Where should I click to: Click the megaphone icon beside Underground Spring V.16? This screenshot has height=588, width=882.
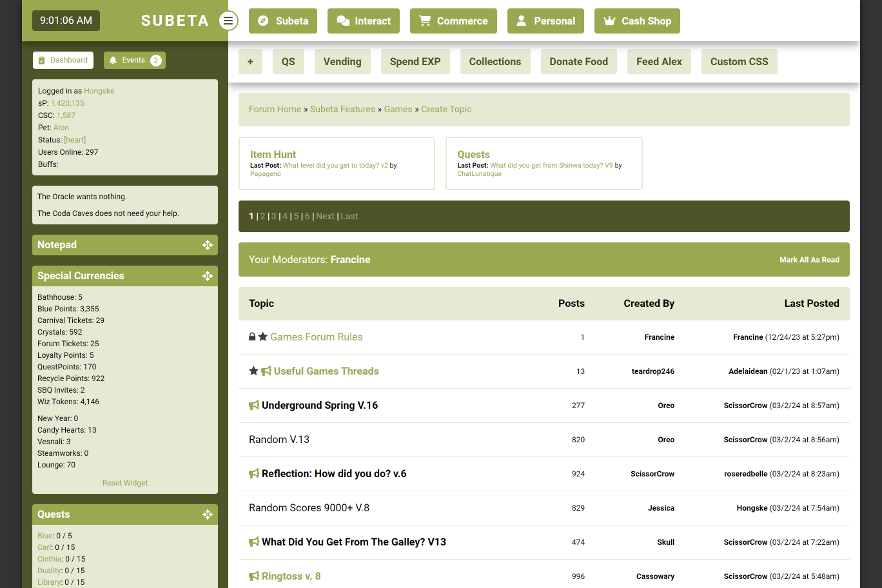254,406
